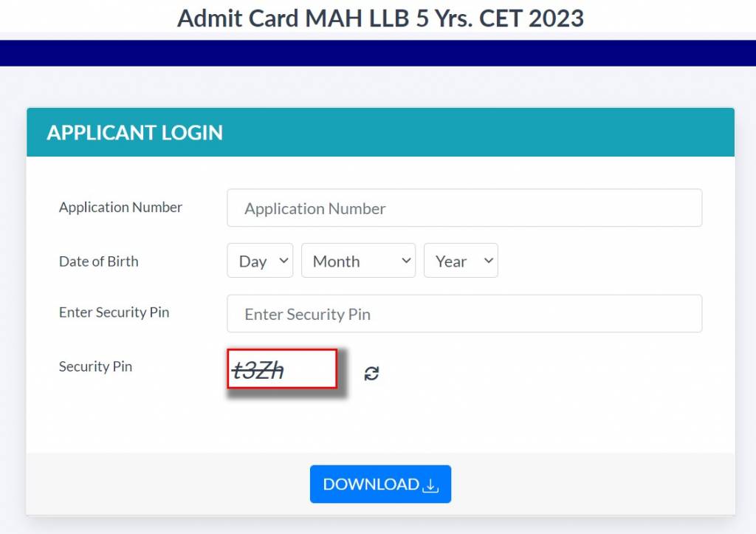Expand the Month dropdown

coord(358,261)
